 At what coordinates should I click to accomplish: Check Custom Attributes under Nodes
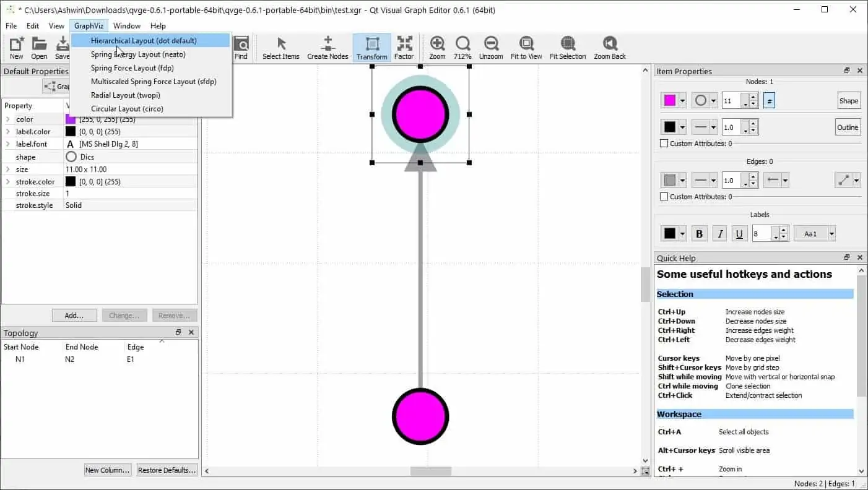[x=664, y=144]
